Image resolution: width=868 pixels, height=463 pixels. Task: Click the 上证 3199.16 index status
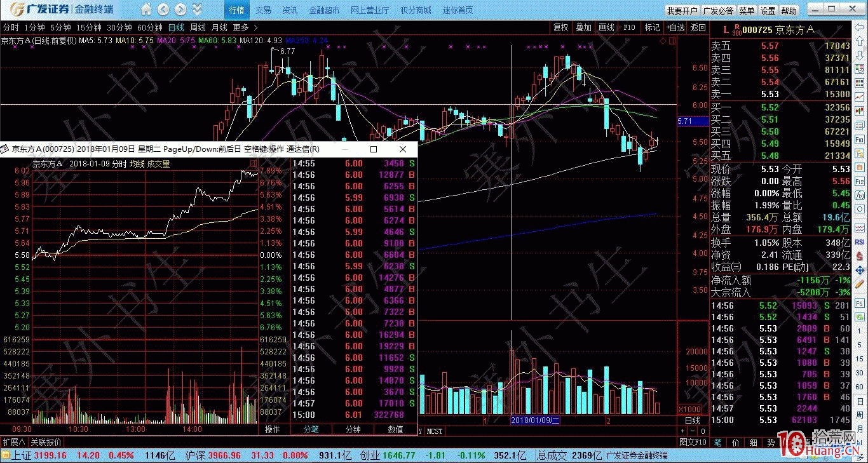pyautogui.click(x=41, y=455)
